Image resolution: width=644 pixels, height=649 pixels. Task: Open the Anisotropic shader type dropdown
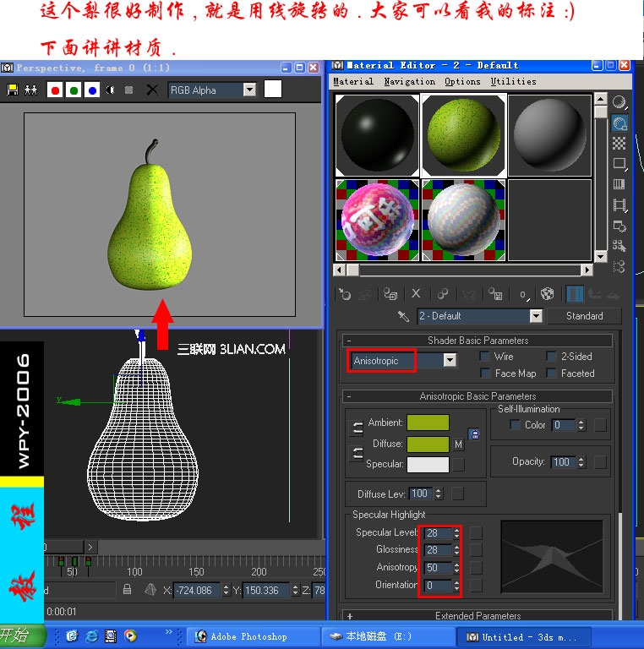[450, 360]
